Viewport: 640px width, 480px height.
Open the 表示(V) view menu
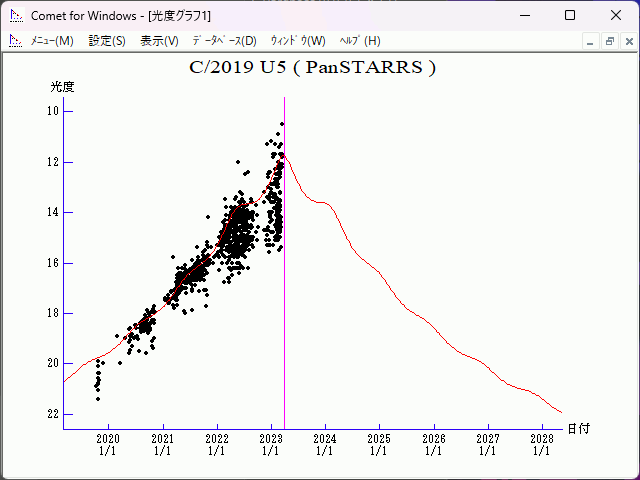159,41
